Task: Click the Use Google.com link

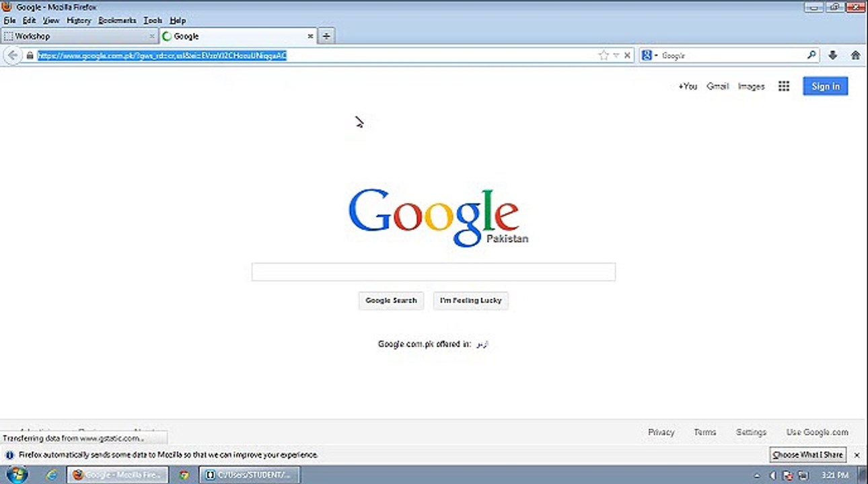Action: (817, 432)
